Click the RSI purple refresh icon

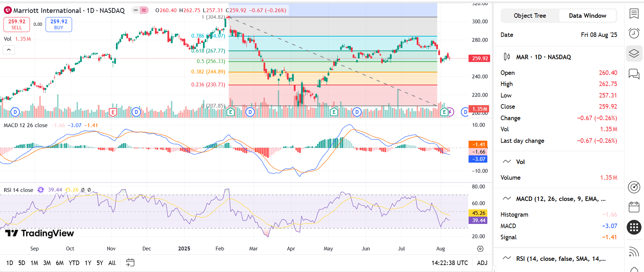coord(41,190)
